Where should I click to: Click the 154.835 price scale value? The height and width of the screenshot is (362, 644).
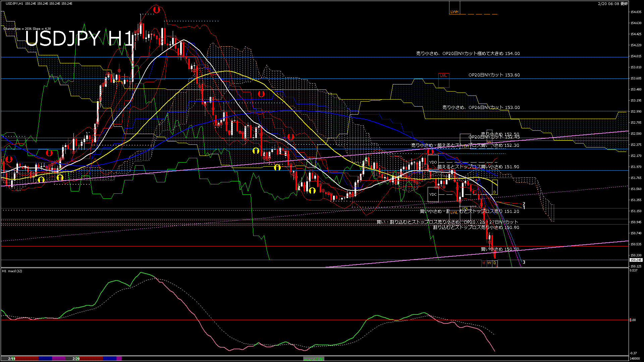pos(636,12)
